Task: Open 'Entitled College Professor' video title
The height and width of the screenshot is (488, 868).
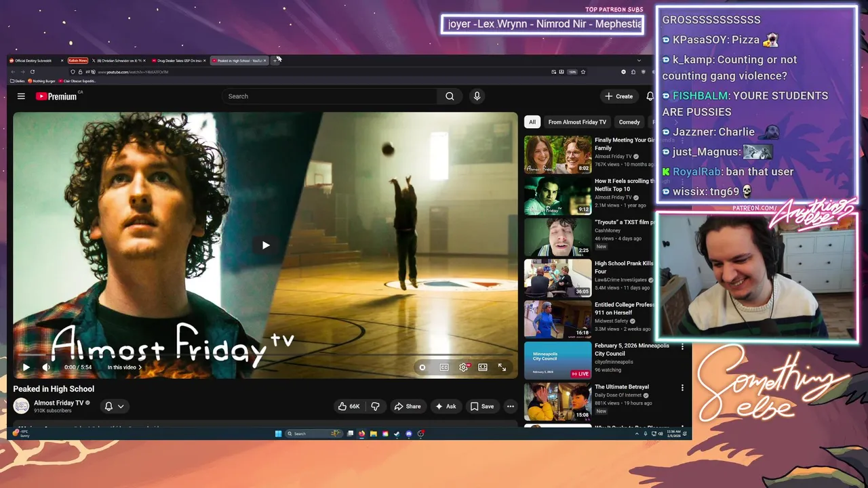Action: [x=624, y=308]
